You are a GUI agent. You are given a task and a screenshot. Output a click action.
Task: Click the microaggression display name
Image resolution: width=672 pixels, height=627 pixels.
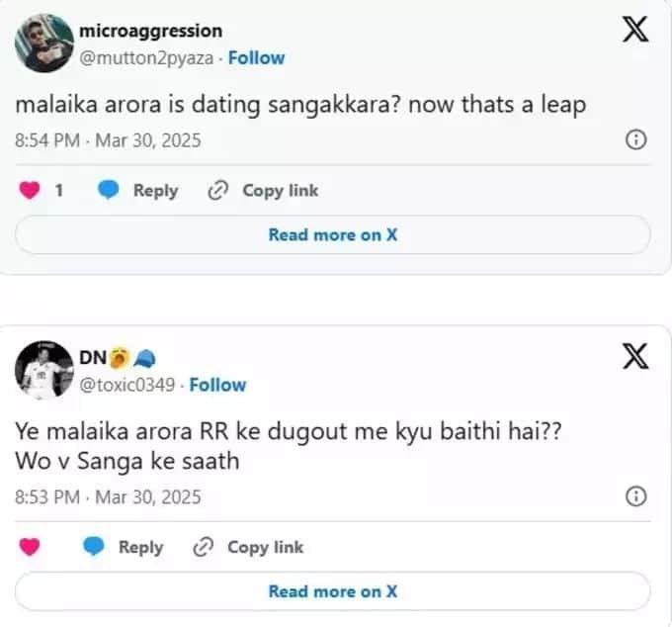pos(150,32)
